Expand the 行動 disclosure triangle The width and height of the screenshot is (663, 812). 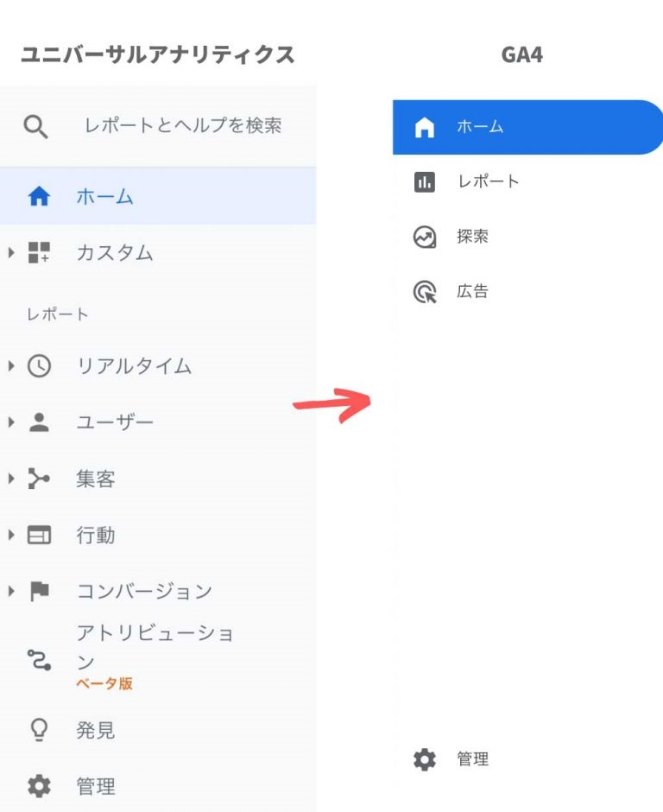tap(11, 535)
